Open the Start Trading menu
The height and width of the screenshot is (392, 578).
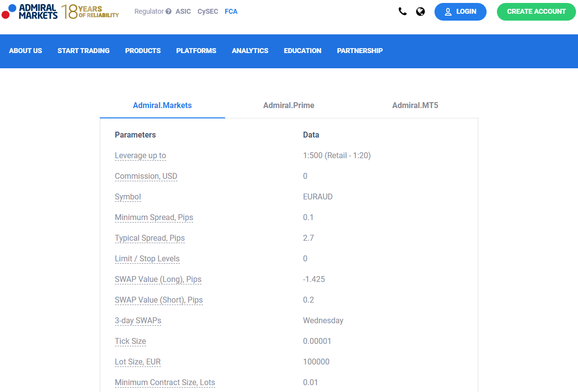(x=84, y=51)
